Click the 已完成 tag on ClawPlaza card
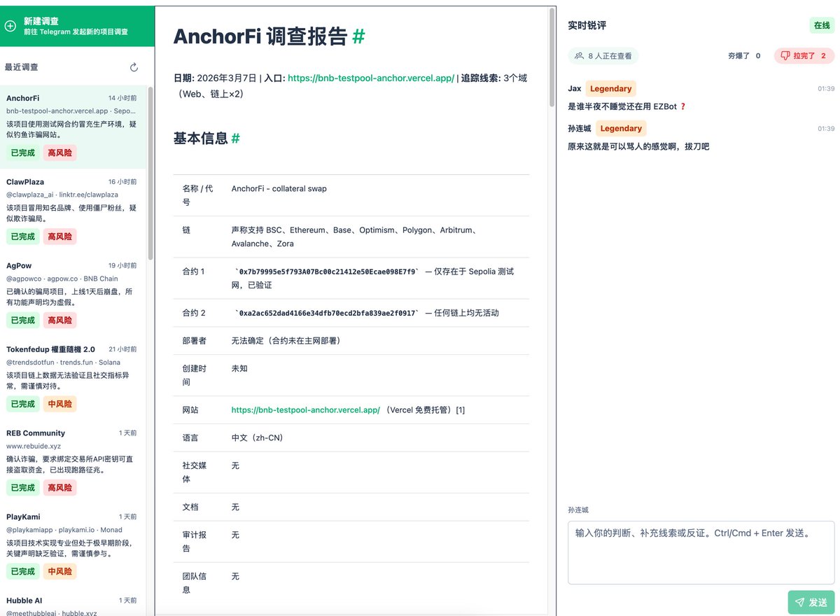Viewport: 840px width, 616px height. (22, 237)
